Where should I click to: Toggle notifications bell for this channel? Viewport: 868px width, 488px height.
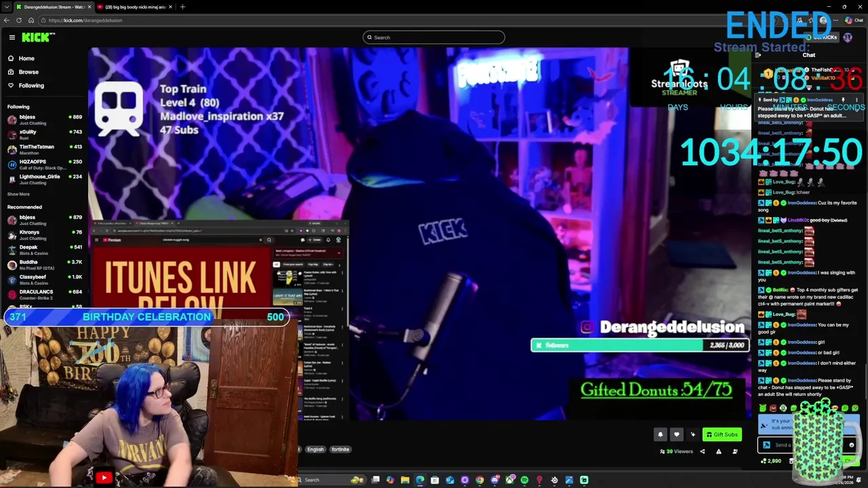[x=660, y=434]
